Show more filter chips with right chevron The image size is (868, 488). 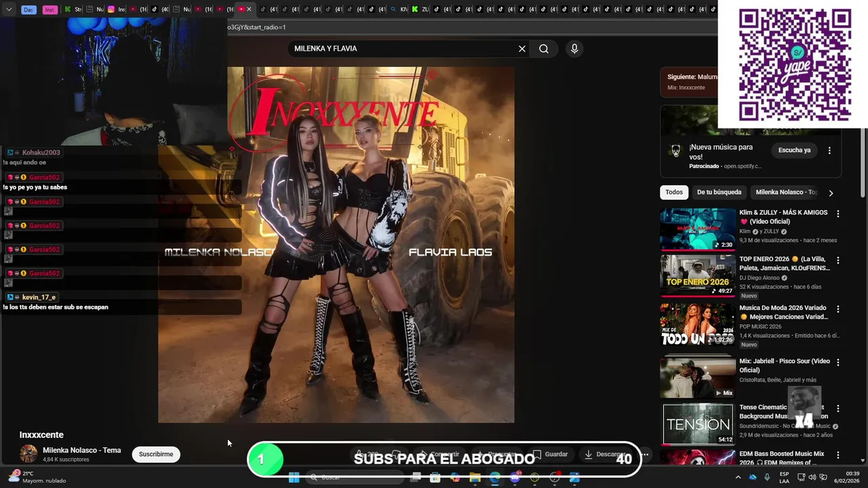point(831,193)
